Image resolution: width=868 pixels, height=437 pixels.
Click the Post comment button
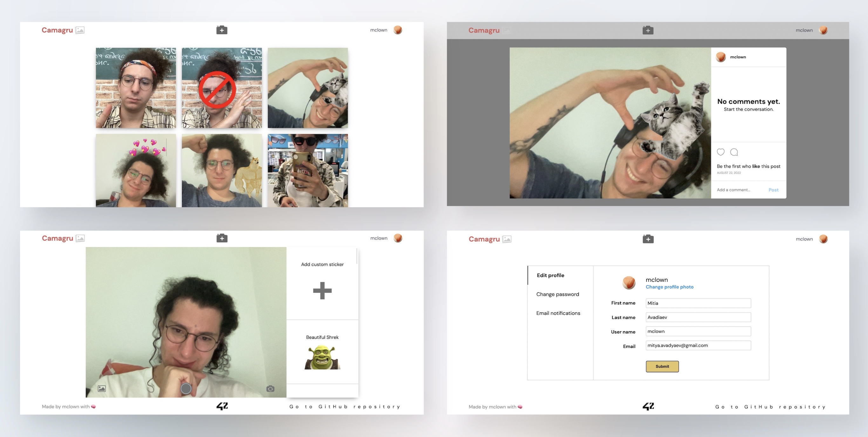pyautogui.click(x=773, y=190)
